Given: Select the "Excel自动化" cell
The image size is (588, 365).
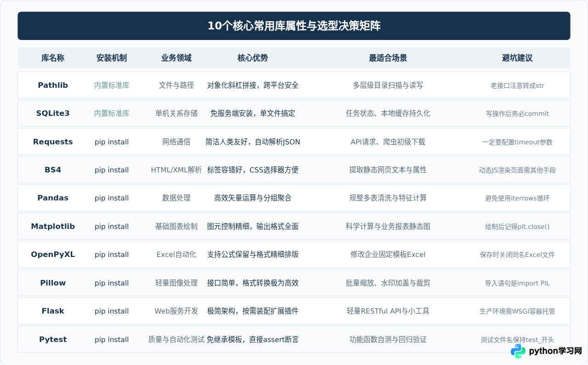Looking at the screenshot, I should [x=176, y=254].
